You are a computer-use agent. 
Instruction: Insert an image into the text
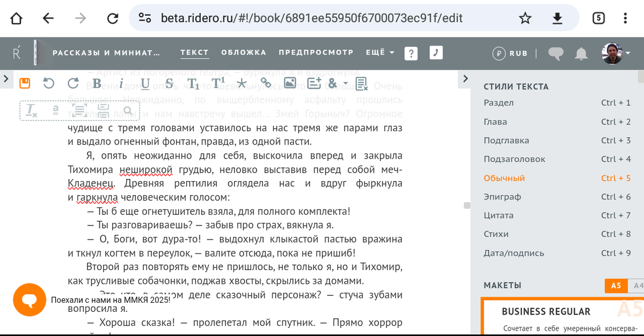click(x=290, y=83)
